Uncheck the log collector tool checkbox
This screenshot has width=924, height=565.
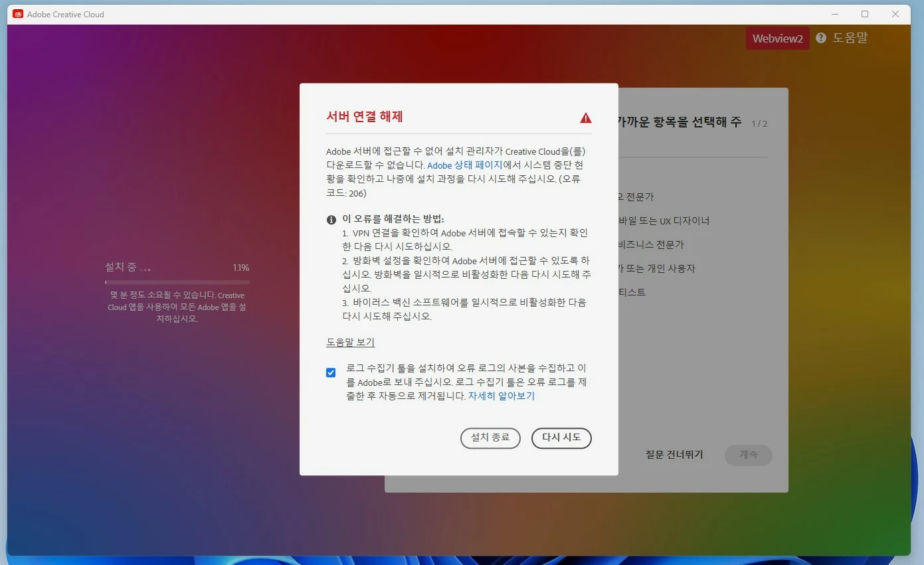[331, 372]
